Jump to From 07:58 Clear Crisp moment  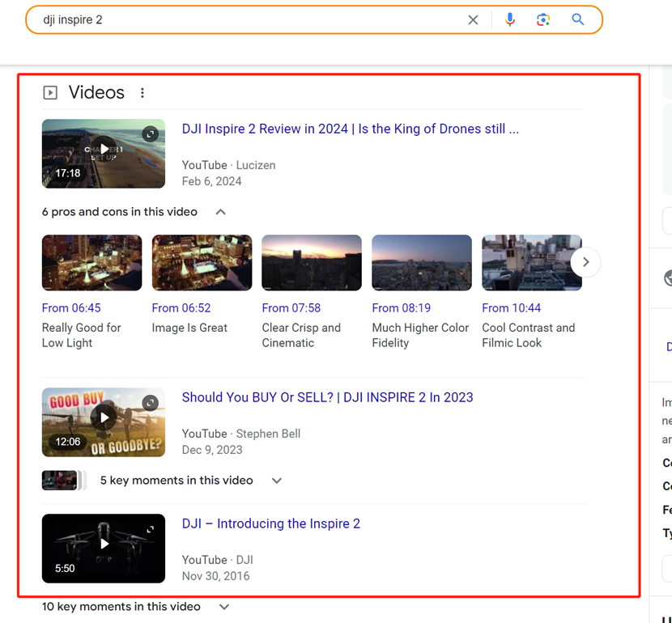pos(312,263)
